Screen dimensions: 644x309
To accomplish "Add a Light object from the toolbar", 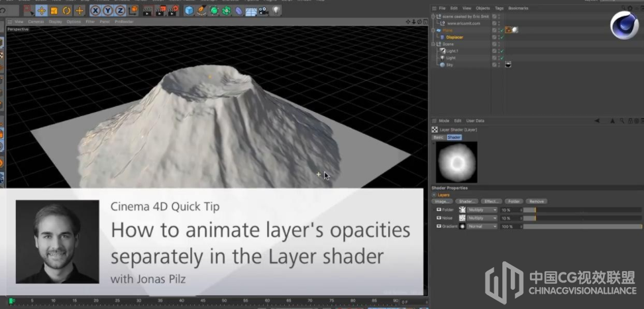I will coord(276,11).
